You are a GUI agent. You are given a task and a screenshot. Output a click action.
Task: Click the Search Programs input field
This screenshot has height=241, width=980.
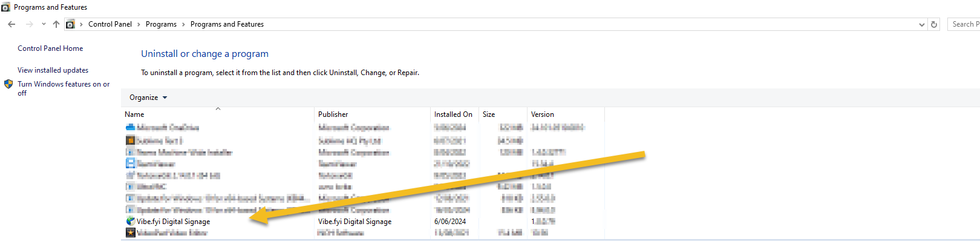pyautogui.click(x=964, y=24)
